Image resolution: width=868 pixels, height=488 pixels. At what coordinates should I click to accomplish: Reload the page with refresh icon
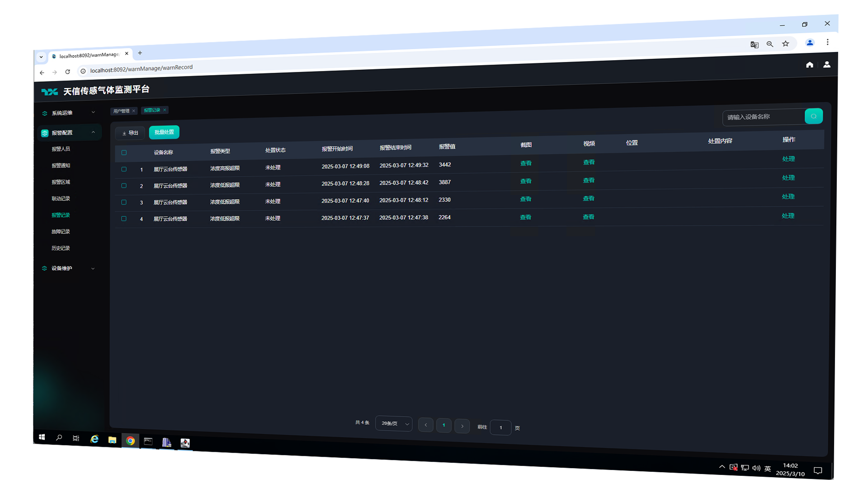(x=67, y=72)
